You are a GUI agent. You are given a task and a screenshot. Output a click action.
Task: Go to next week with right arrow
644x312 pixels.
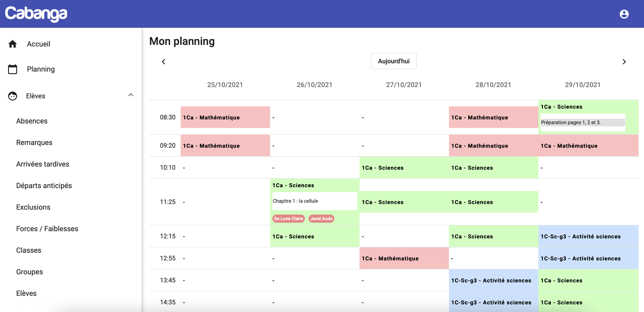624,62
